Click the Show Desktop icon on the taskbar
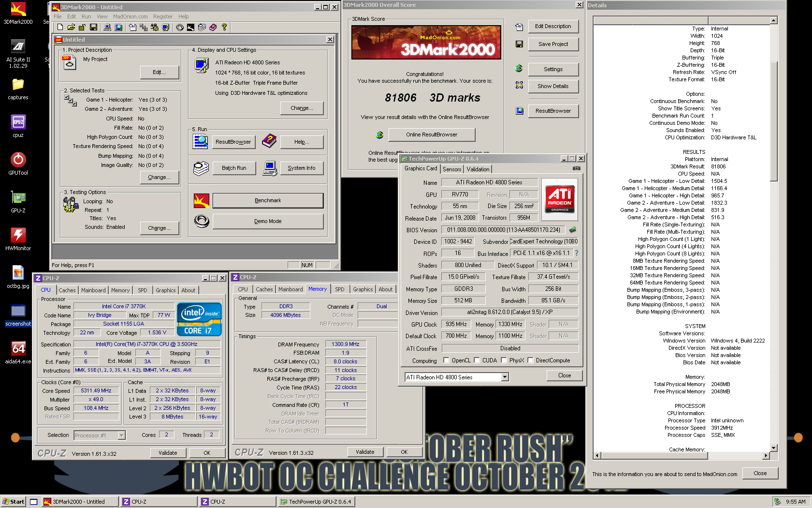 34,502
